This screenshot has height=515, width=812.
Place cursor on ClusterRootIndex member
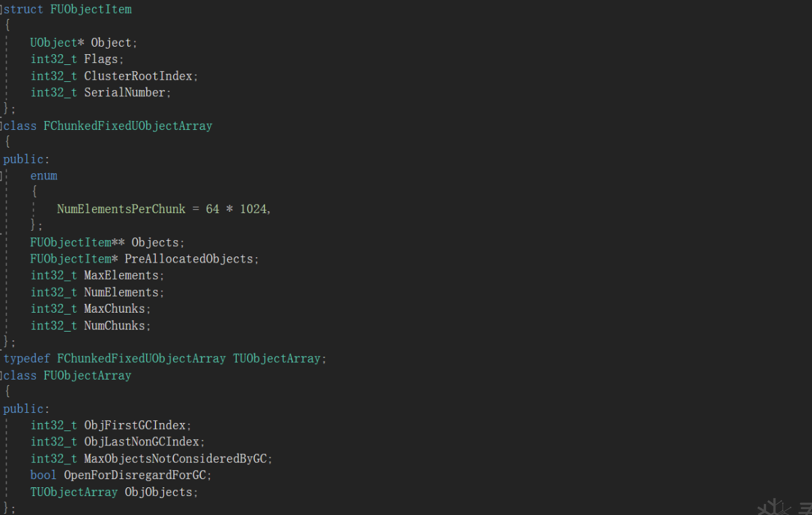(139, 76)
